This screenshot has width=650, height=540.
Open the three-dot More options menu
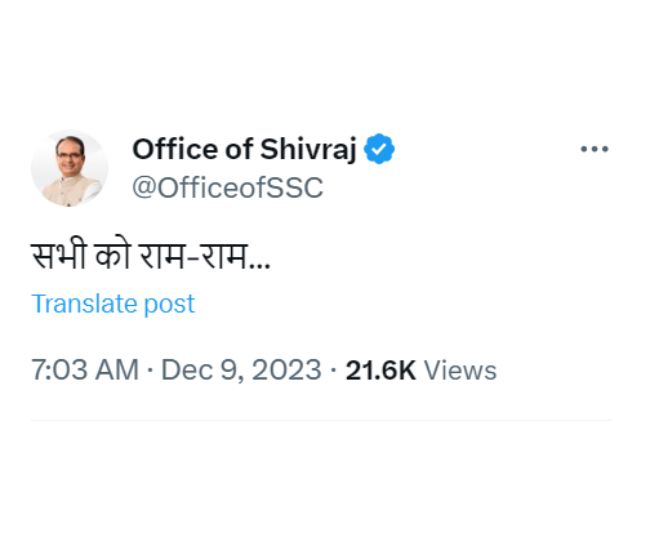(594, 149)
